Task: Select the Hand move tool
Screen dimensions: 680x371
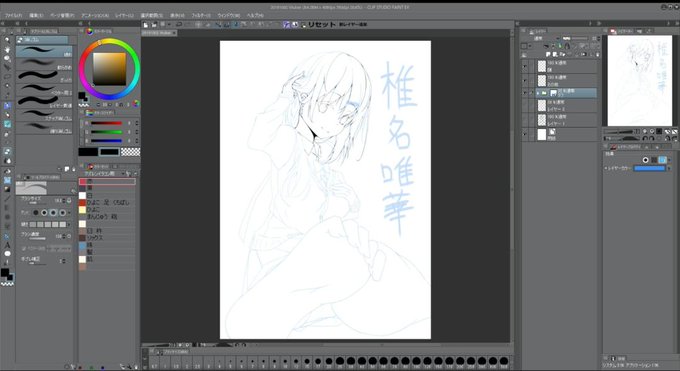Action: [x=7, y=49]
